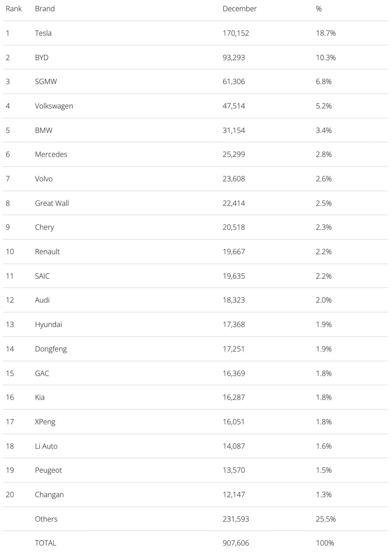Click the Renault brand name
The width and height of the screenshot is (392, 552).
pos(47,251)
